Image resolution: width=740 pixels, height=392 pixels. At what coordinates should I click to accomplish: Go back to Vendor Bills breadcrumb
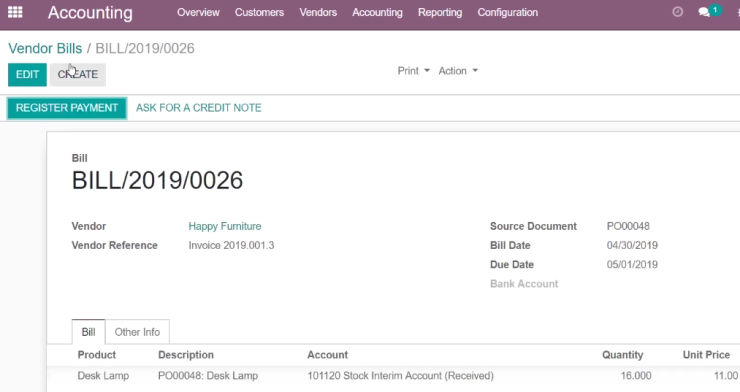[x=45, y=49]
